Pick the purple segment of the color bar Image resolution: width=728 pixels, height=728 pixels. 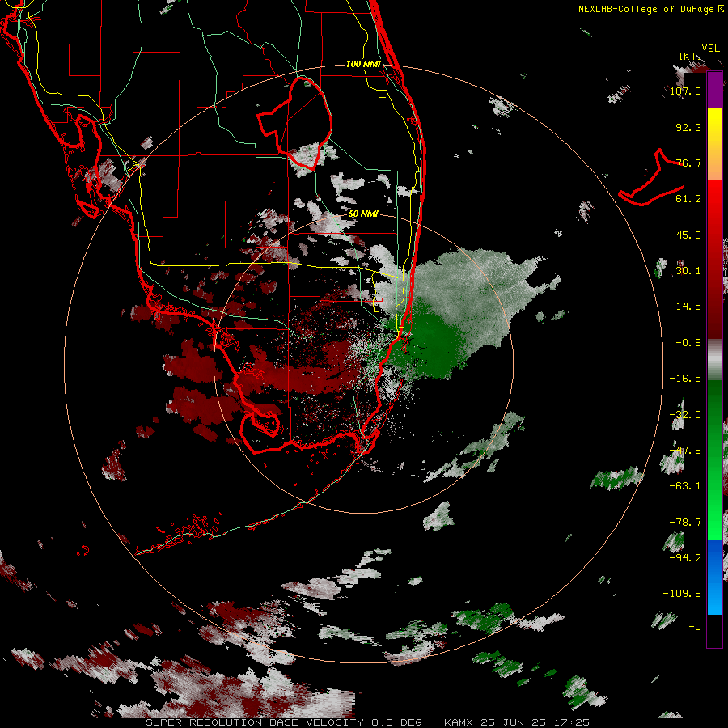pyautogui.click(x=714, y=91)
